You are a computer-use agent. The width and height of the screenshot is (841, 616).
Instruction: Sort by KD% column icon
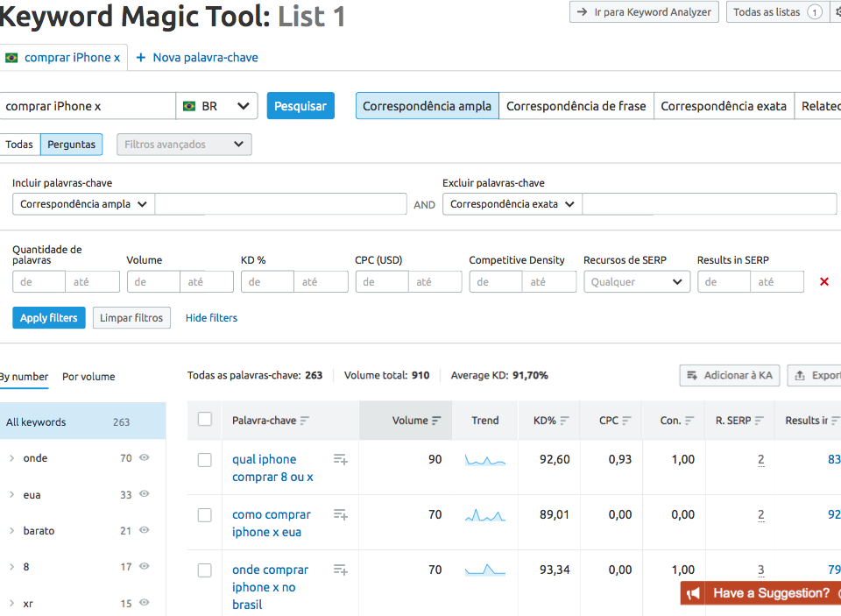pyautogui.click(x=564, y=421)
